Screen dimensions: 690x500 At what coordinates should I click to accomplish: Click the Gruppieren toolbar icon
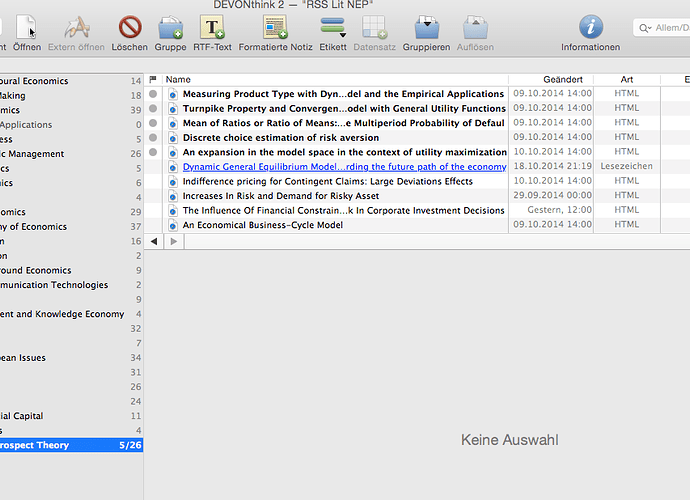click(x=426, y=27)
